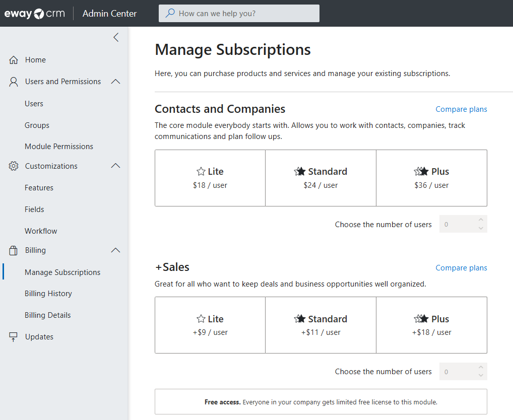
Task: Click the Contacts and Companies heading
Action: (x=220, y=109)
